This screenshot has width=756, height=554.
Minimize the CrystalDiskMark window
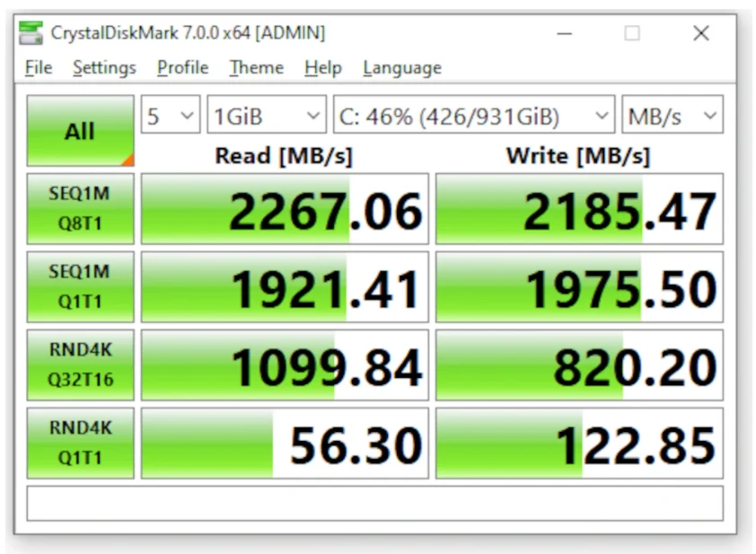[x=564, y=33]
